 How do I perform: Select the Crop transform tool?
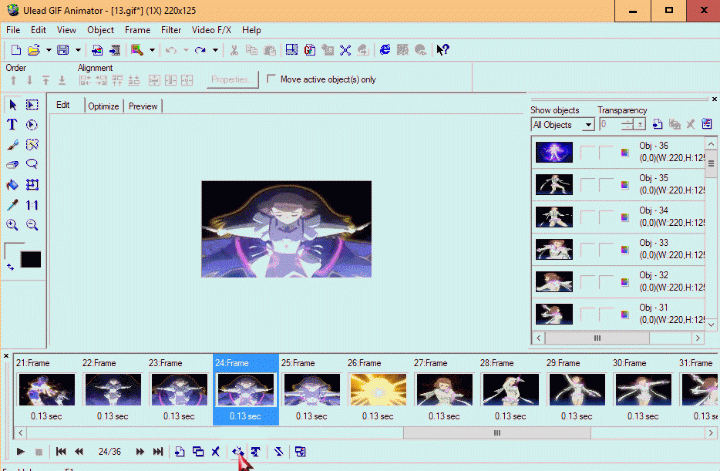click(32, 185)
